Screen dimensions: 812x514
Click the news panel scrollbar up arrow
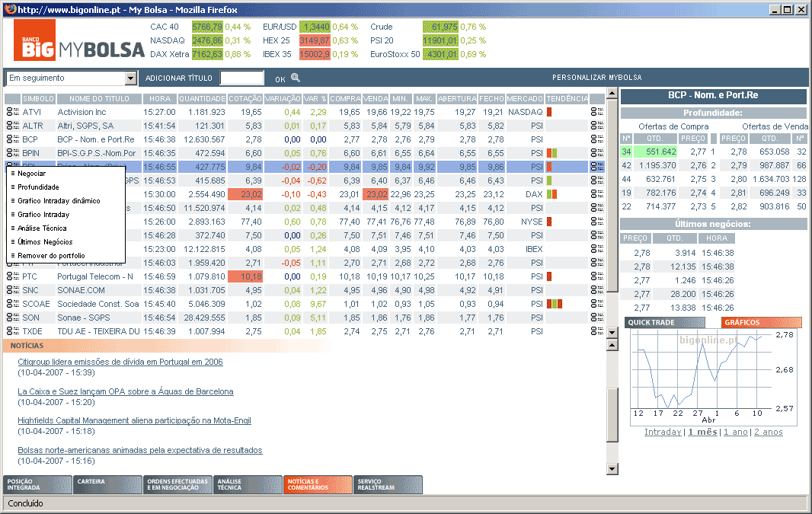point(612,345)
